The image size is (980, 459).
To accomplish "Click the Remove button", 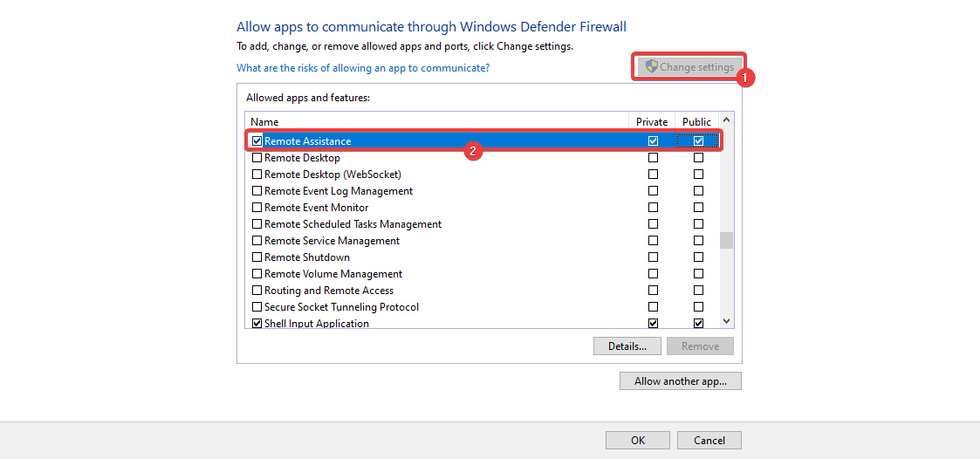I will [x=700, y=346].
